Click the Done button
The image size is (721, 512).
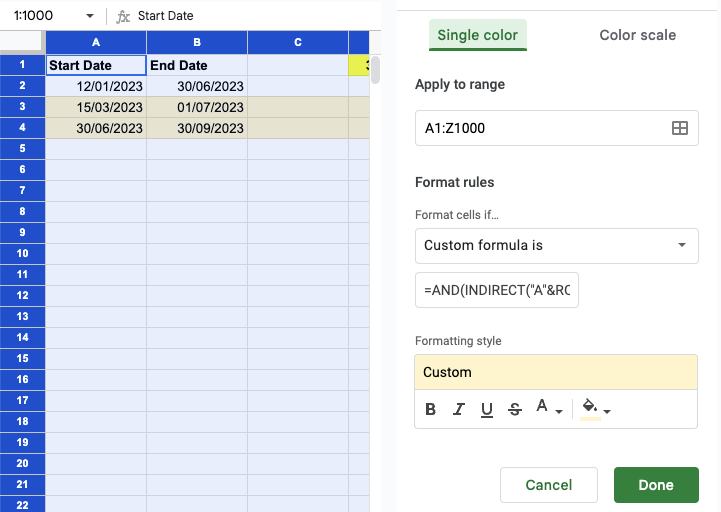click(656, 485)
